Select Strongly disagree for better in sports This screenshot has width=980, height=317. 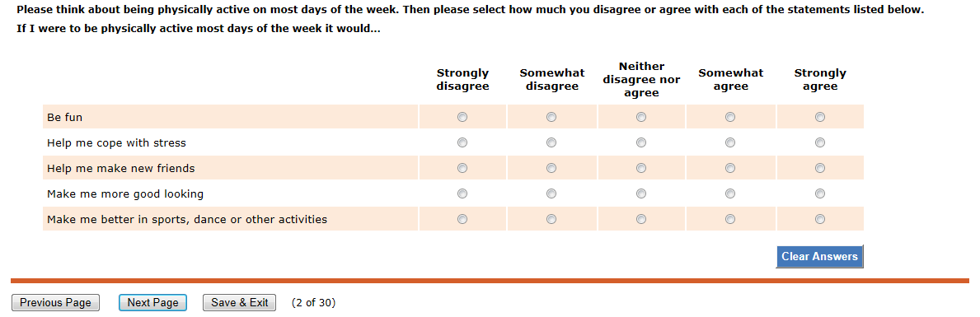[x=462, y=219]
